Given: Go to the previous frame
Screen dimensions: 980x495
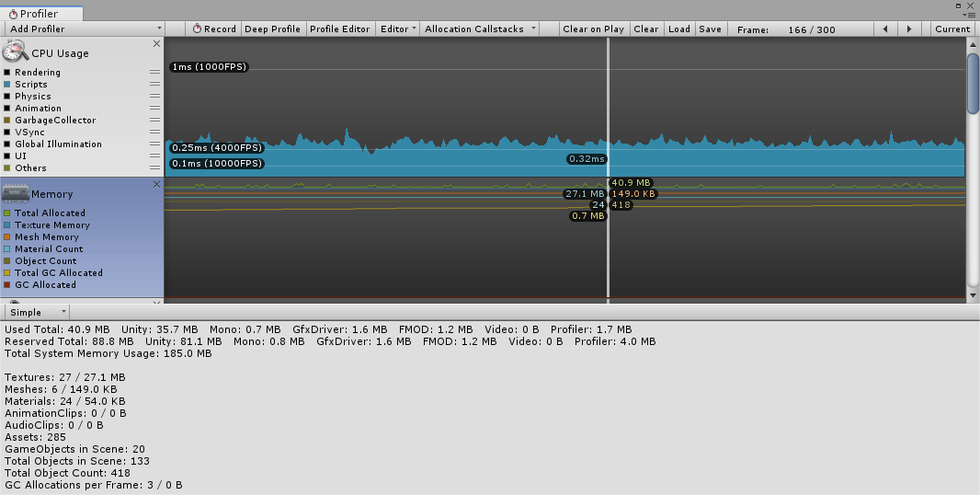Looking at the screenshot, I should pos(885,29).
